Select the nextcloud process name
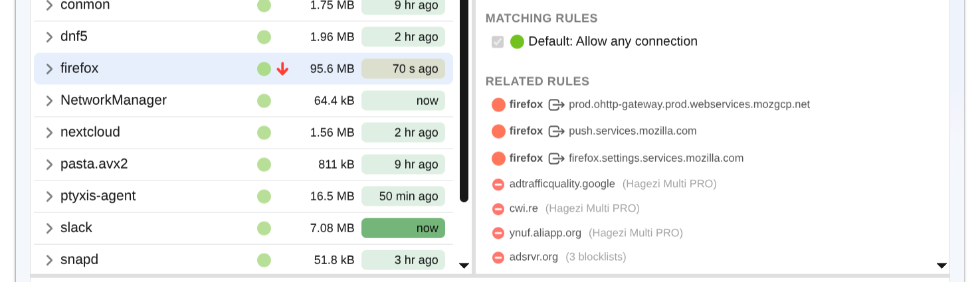 coord(90,132)
